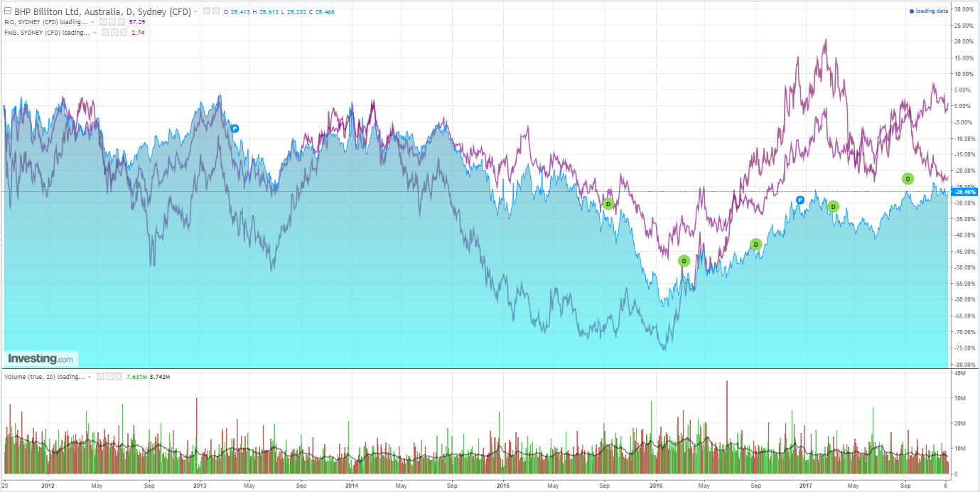Click the -50.00% label on the price axis

pyautogui.click(x=963, y=267)
